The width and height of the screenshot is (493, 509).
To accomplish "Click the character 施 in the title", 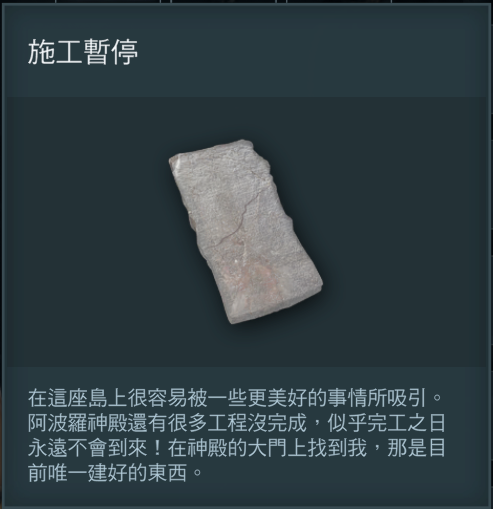I will (x=41, y=52).
